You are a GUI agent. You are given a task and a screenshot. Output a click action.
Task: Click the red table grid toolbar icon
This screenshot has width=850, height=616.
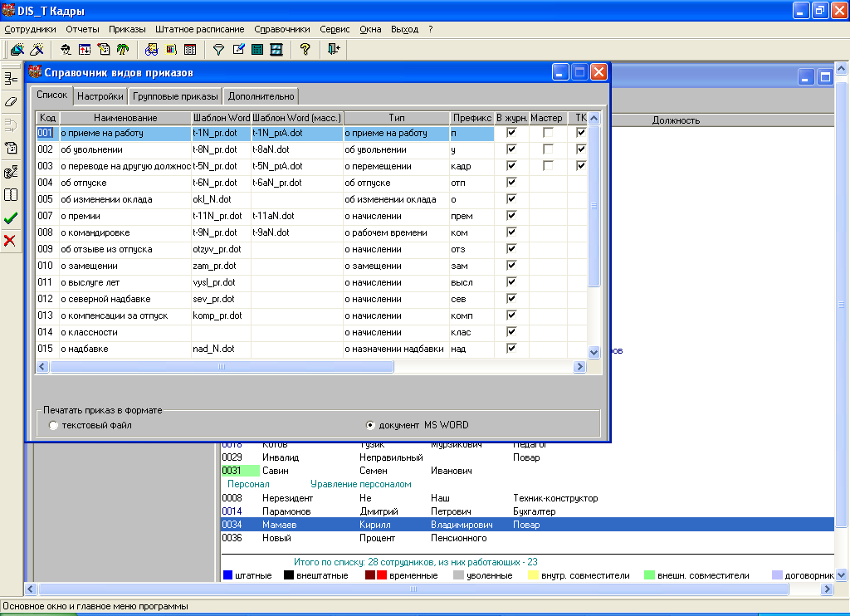click(190, 50)
